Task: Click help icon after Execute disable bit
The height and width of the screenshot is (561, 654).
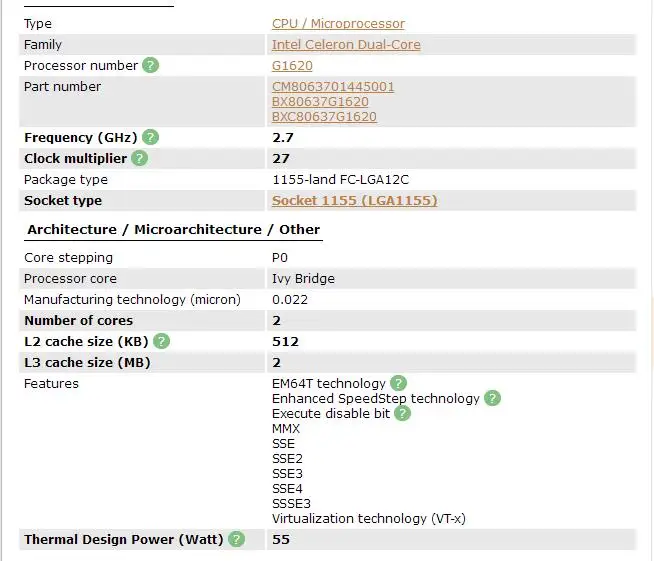Action: coord(402,413)
